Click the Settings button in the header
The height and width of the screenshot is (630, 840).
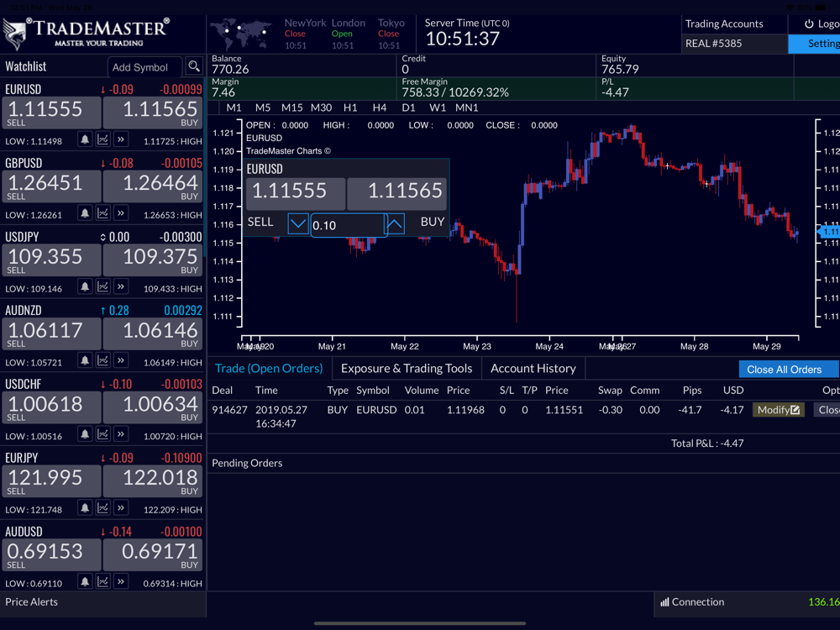(814, 44)
